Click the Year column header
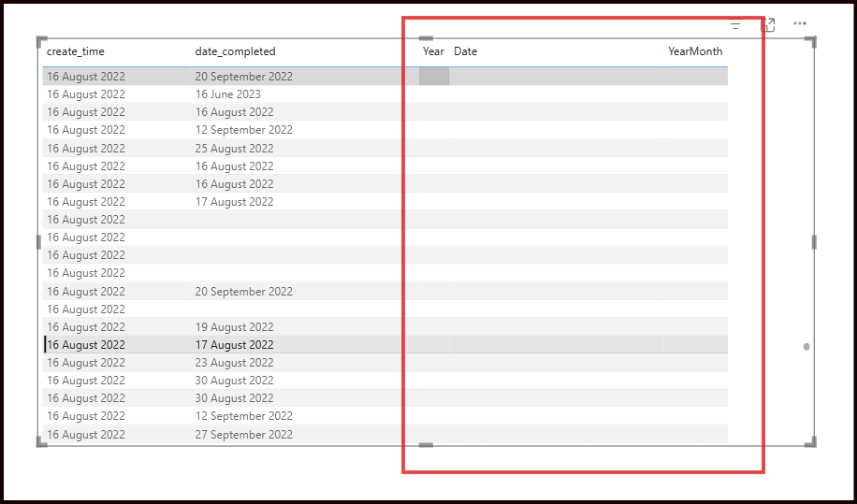 (433, 51)
